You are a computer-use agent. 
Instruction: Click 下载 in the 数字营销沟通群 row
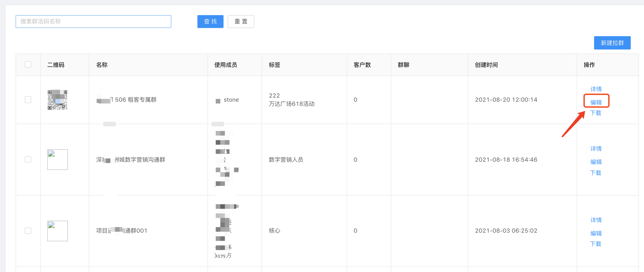tap(595, 173)
